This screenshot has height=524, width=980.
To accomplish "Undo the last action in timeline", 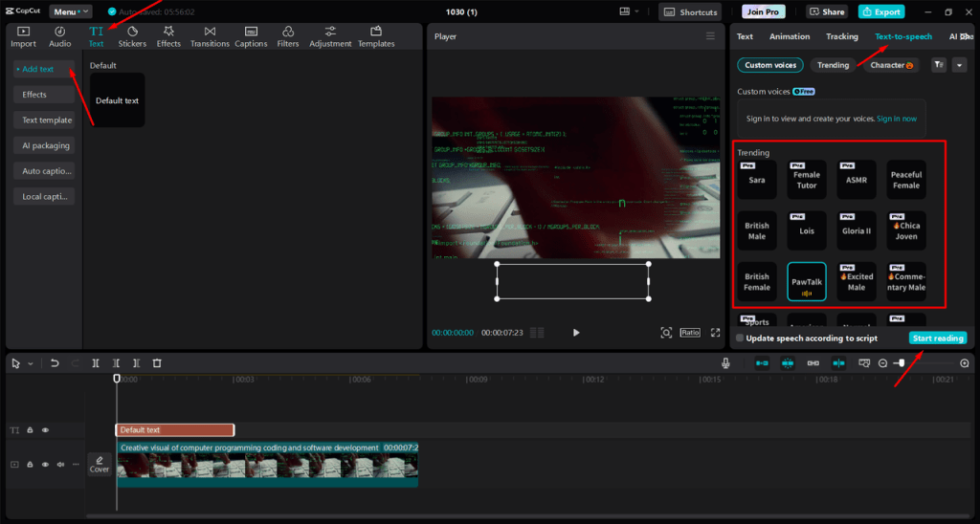I will point(55,363).
